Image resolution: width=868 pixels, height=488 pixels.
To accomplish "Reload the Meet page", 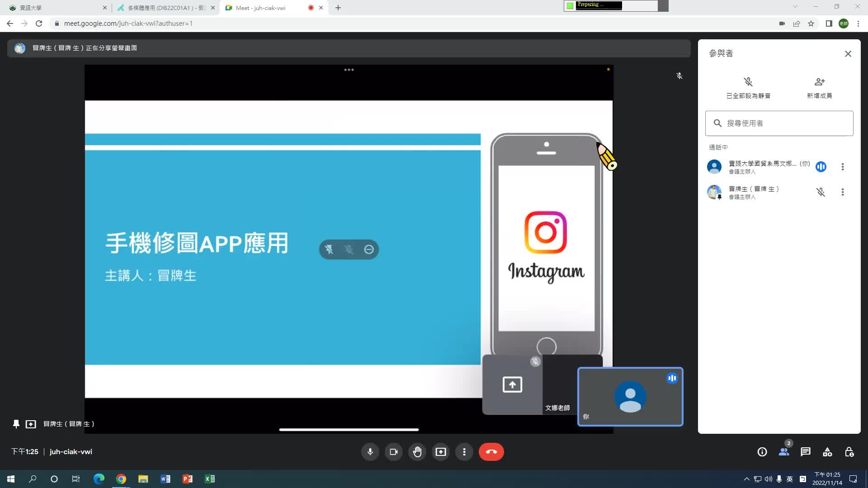I will click(x=39, y=23).
